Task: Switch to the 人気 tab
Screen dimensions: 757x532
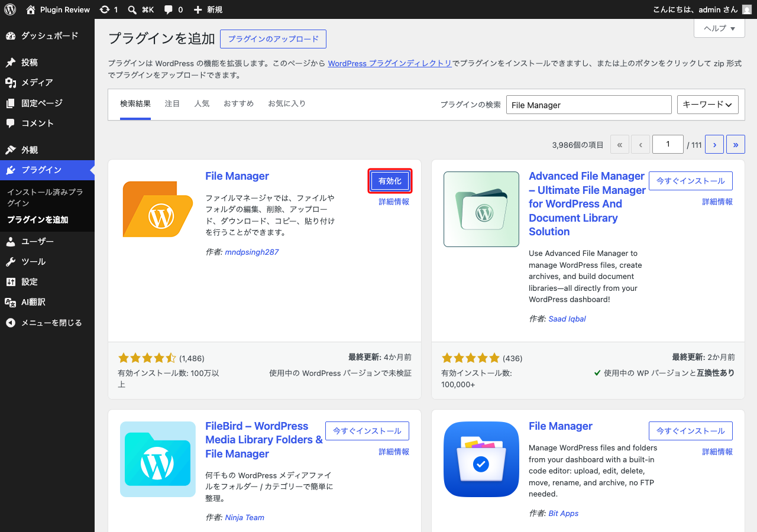Action: tap(202, 104)
